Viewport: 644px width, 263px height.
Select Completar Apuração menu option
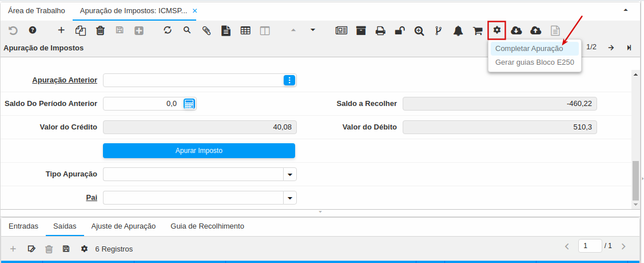coord(528,49)
